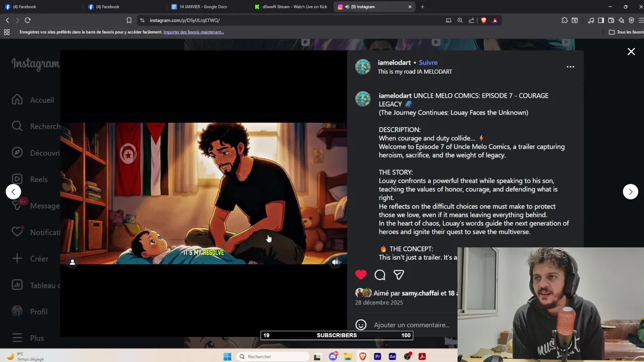Show tagged people icon on video
The image size is (644, 362).
[x=72, y=262]
